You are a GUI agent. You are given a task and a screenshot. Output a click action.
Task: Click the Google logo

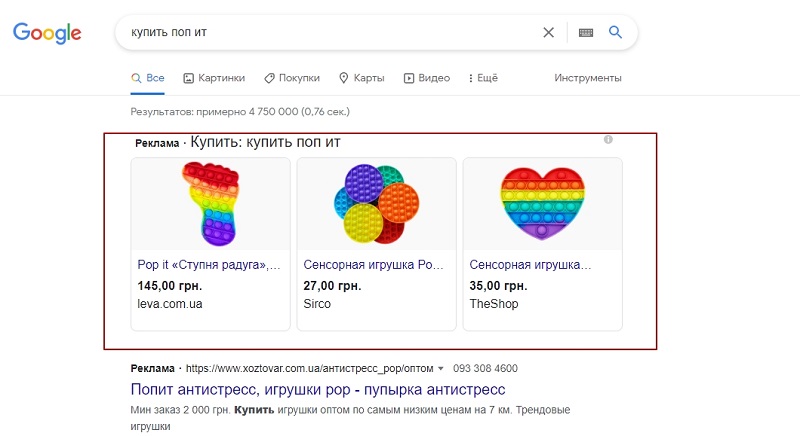(x=47, y=33)
